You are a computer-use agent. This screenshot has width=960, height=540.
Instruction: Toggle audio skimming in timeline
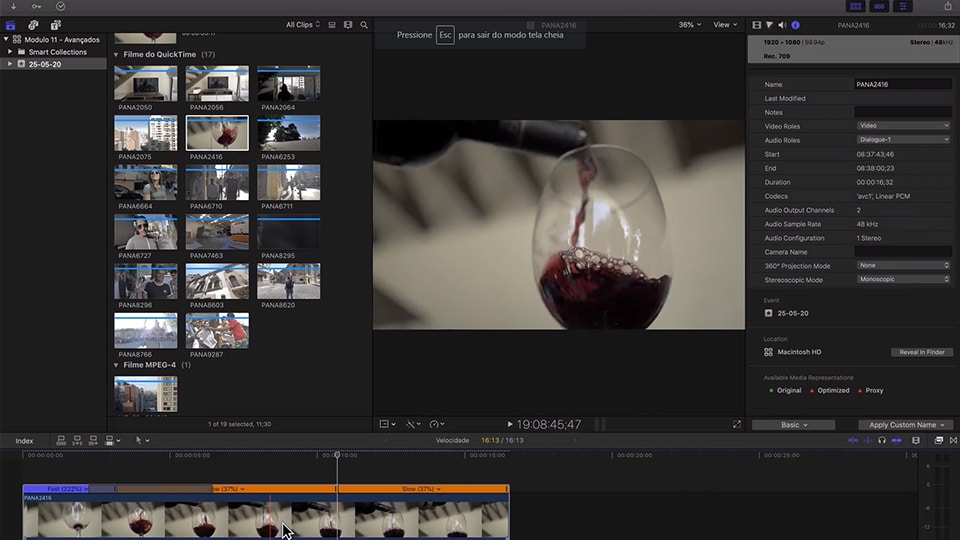point(868,440)
